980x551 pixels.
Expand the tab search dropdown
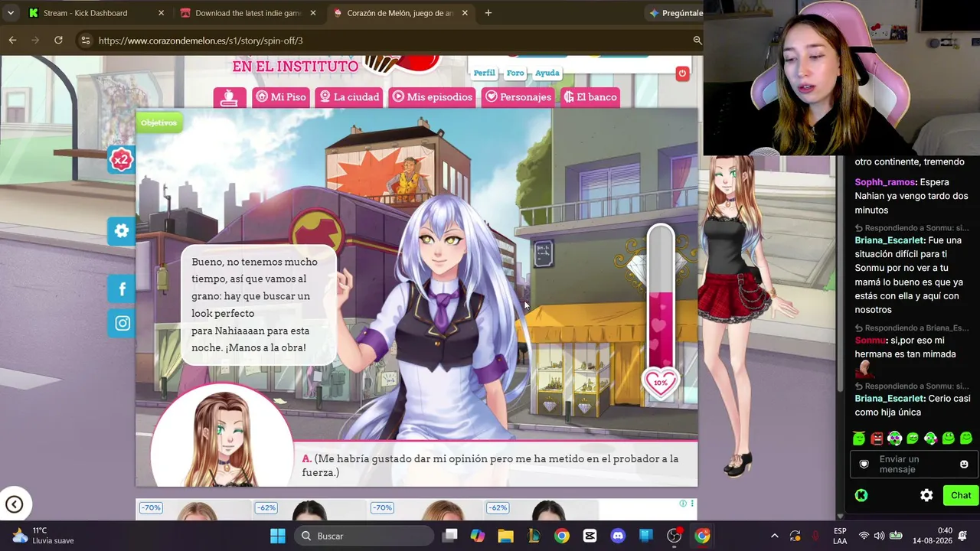pyautogui.click(x=10, y=13)
